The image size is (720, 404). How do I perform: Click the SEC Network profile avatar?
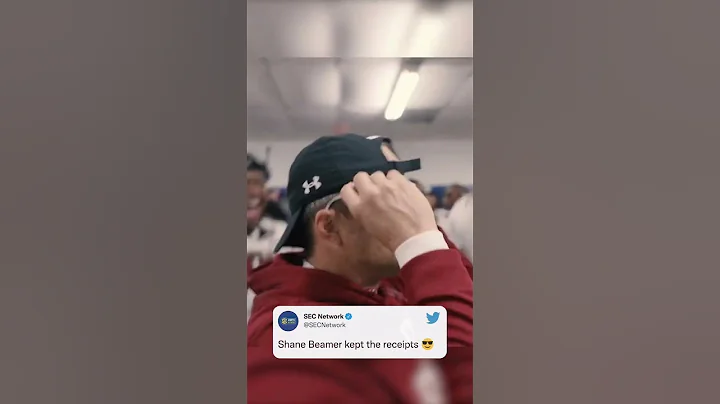[288, 321]
